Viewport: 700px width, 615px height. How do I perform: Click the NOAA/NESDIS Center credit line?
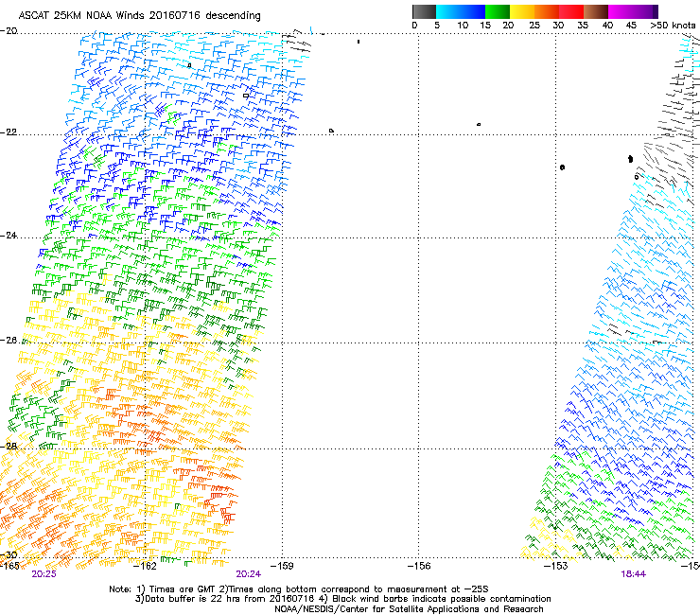(409, 609)
